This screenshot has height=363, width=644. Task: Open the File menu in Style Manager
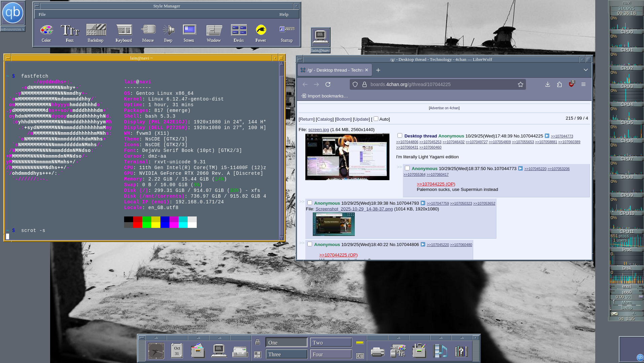pyautogui.click(x=42, y=14)
